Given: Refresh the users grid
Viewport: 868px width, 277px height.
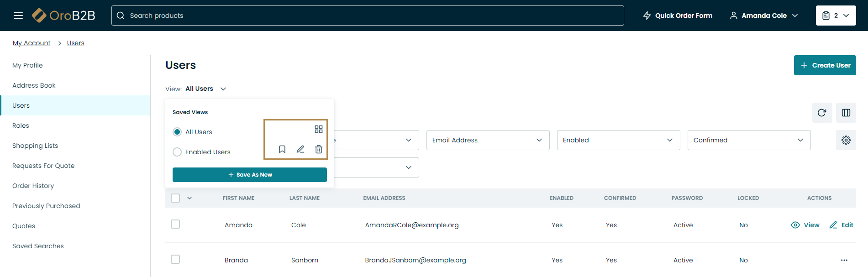Looking at the screenshot, I should [x=822, y=113].
